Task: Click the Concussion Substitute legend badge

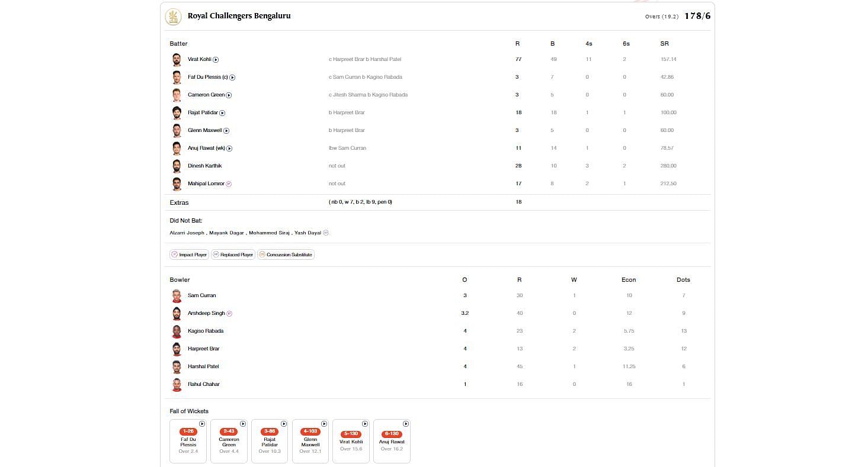Action: [x=286, y=255]
